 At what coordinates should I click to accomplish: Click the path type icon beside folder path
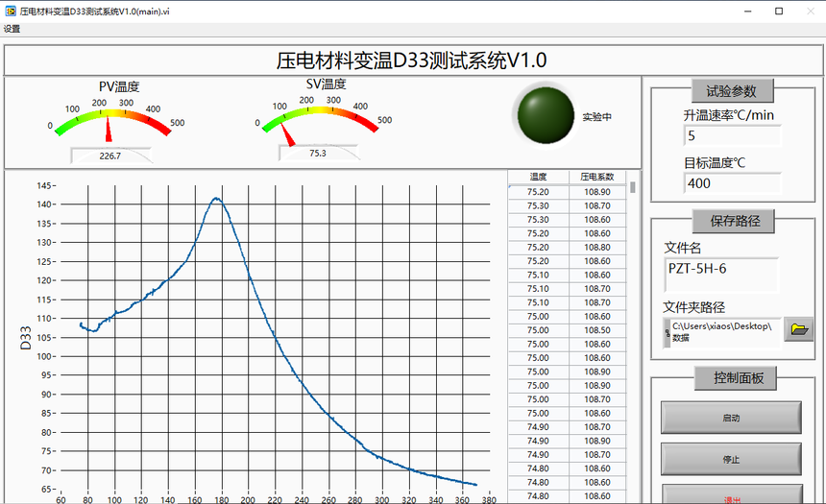(x=667, y=332)
